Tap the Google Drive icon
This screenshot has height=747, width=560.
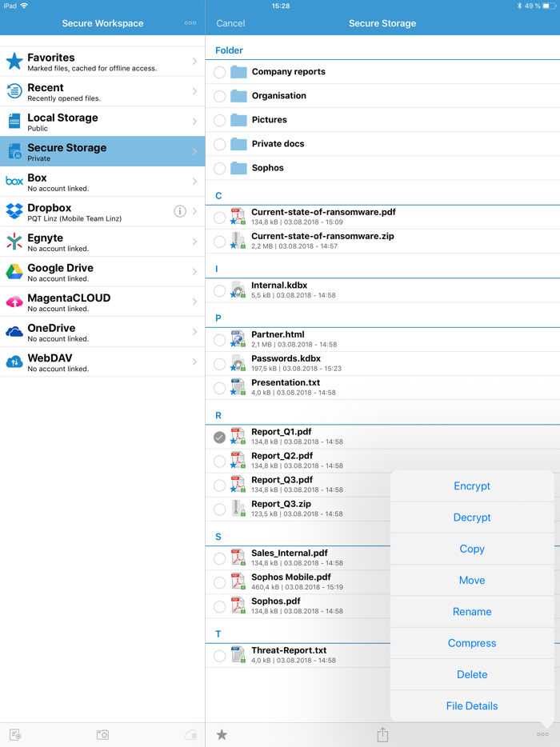tap(14, 272)
